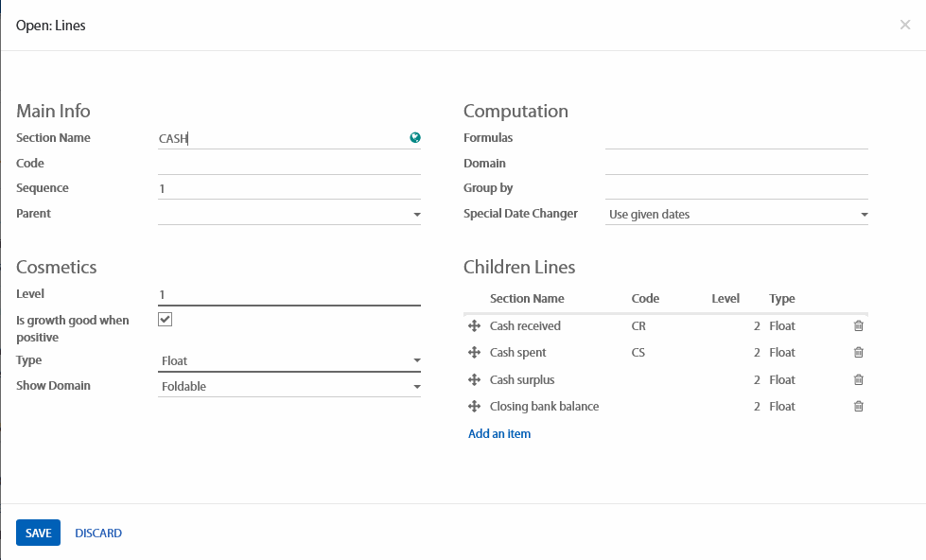Click the Code column header
The width and height of the screenshot is (926, 560).
645,299
